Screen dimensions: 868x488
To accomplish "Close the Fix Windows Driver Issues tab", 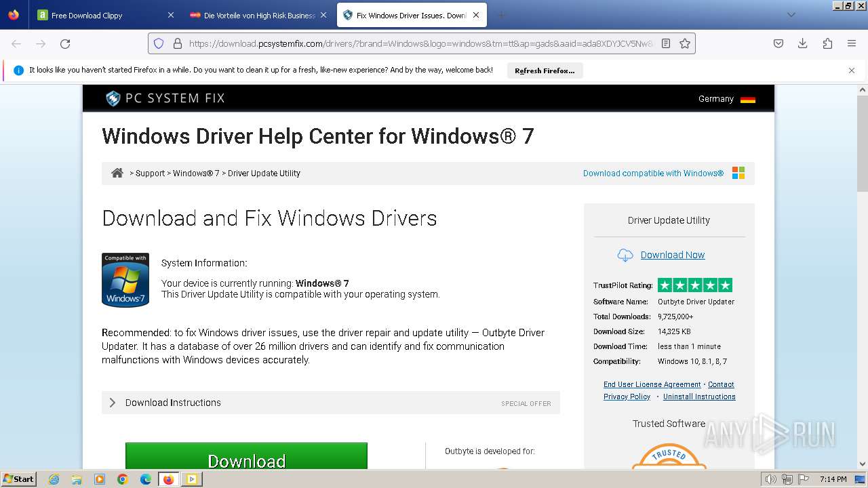I will coord(477,15).
